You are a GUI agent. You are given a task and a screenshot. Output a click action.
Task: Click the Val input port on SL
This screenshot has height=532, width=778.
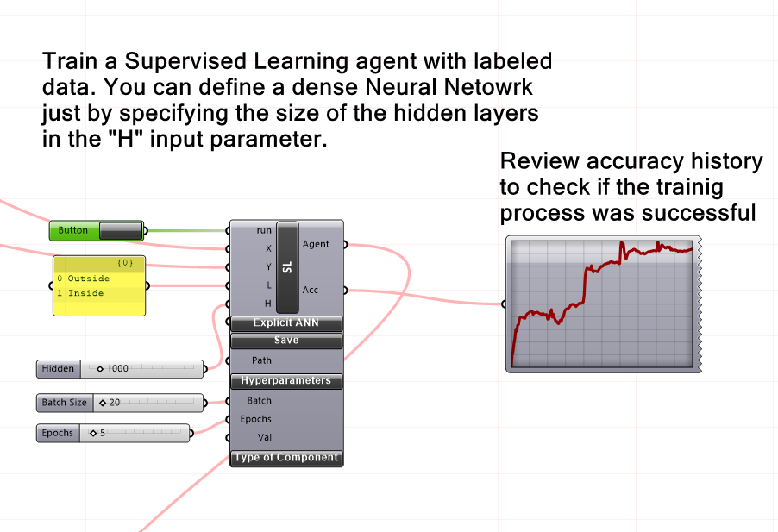[x=227, y=437]
